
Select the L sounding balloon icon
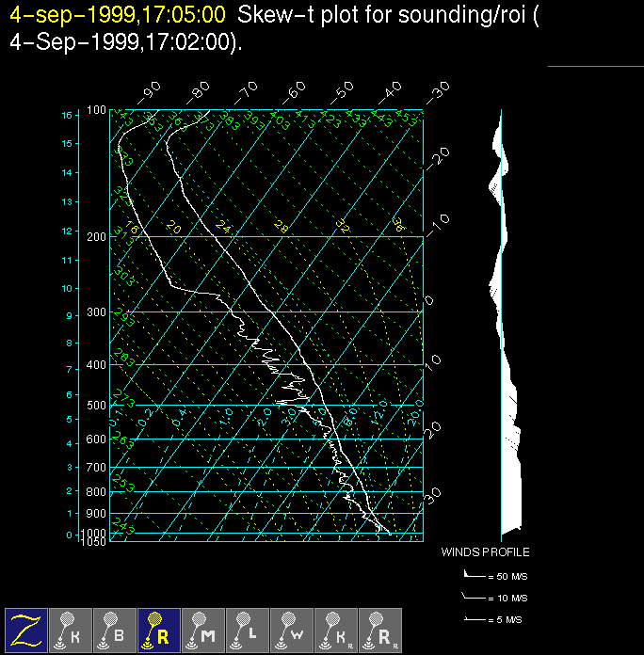click(x=248, y=629)
